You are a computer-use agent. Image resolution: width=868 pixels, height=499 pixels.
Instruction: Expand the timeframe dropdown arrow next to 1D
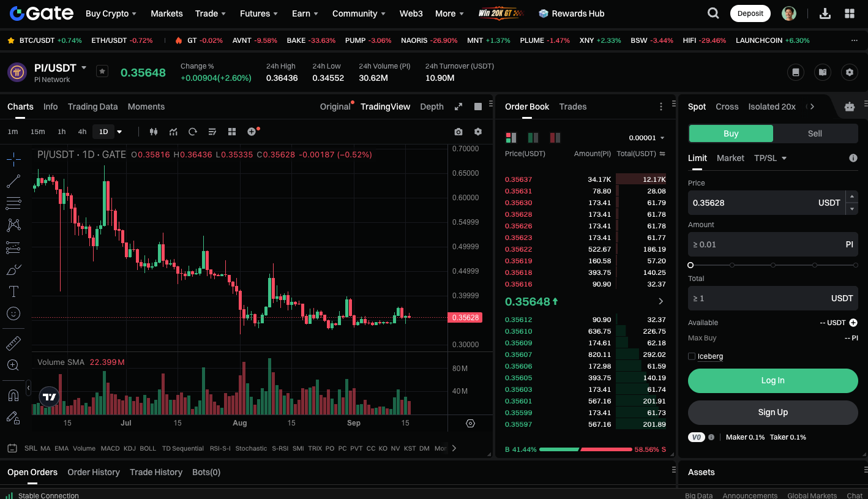119,132
